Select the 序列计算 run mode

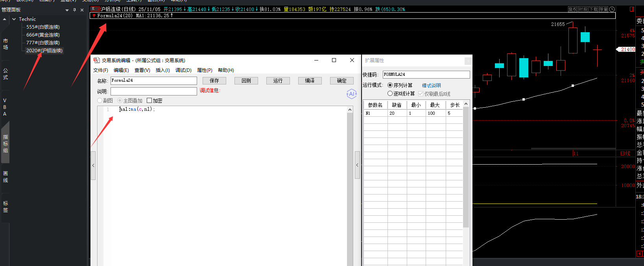click(390, 85)
